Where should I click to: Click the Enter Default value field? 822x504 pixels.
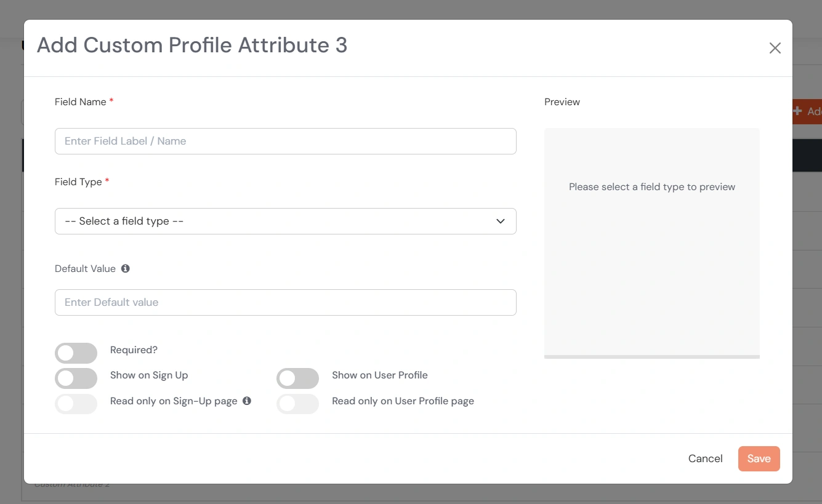285,302
